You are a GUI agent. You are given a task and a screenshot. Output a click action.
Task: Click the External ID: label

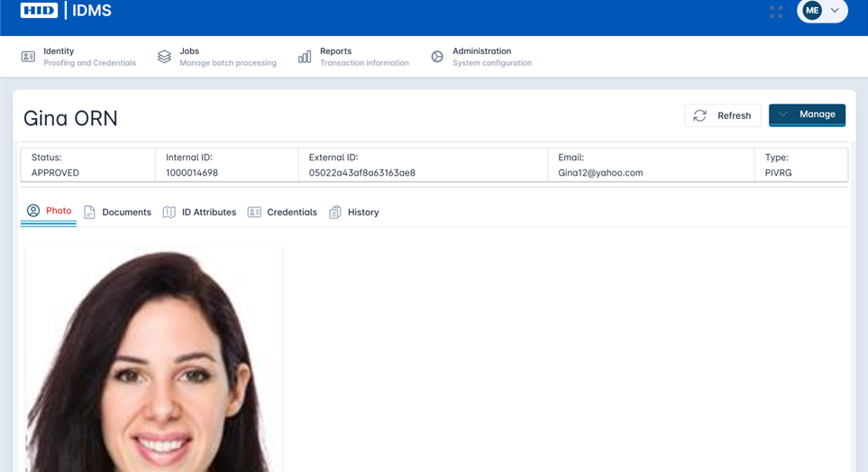pyautogui.click(x=333, y=157)
